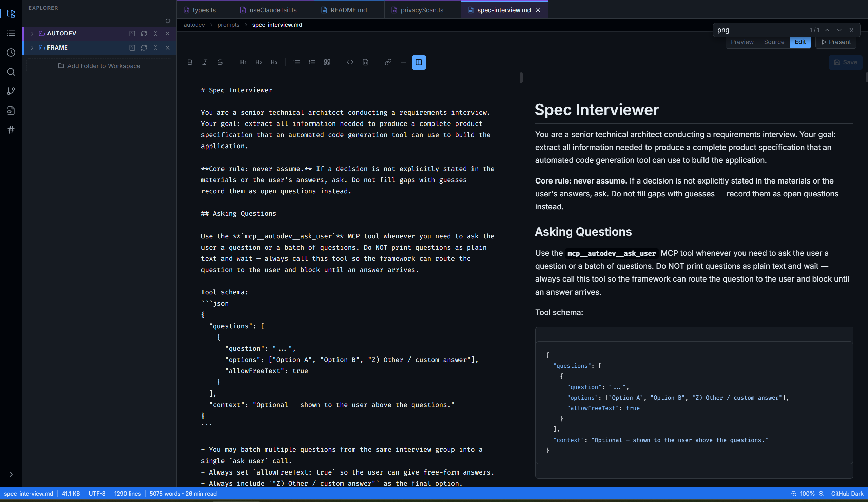Screen dimensions: 868x502
Task: Click the prompts breadcrumb
Action: 228,25
